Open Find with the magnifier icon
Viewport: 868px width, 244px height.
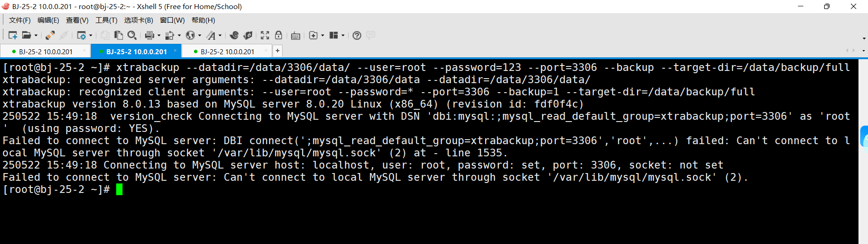(132, 35)
